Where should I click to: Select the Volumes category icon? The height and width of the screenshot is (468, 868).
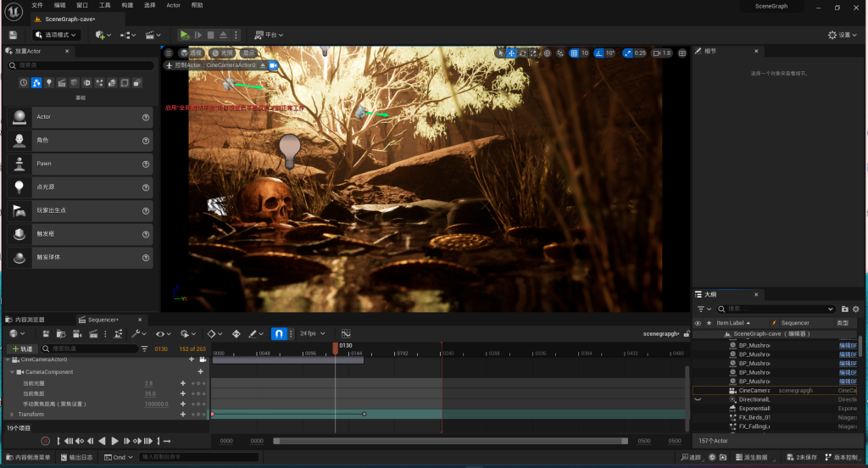click(x=125, y=82)
